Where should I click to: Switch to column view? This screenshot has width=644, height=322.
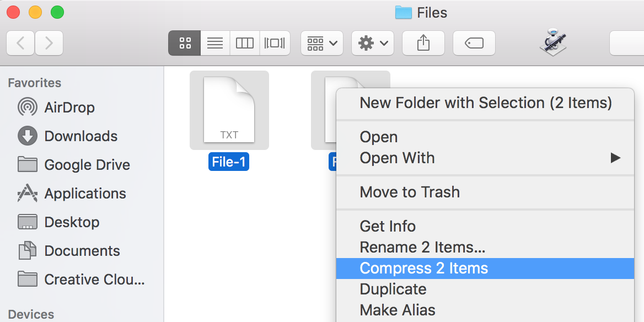(x=245, y=43)
